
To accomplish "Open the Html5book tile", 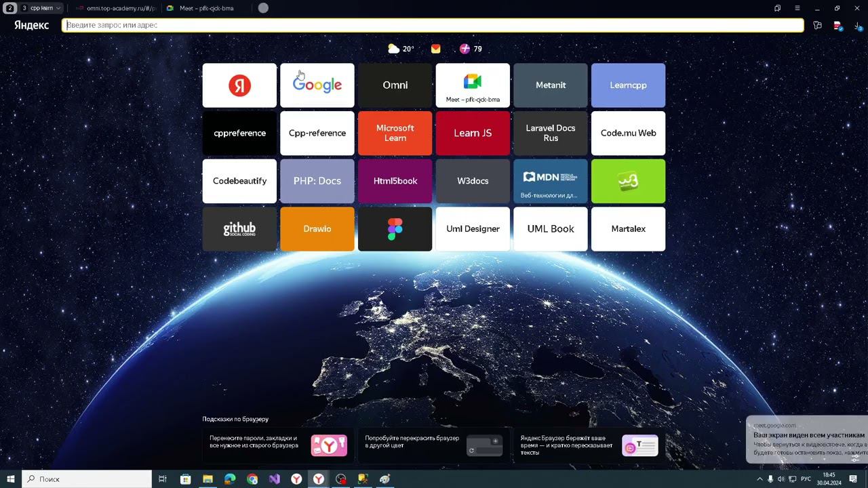I will [x=395, y=181].
